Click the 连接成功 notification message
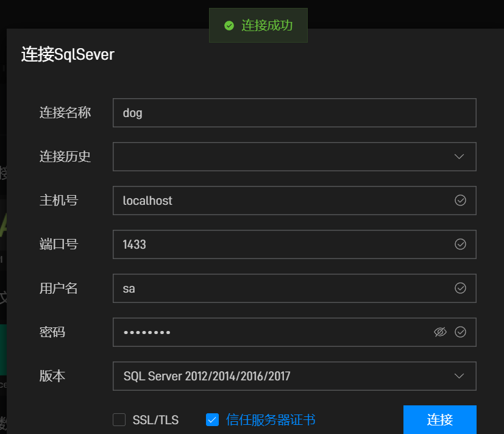Screen dimensions: 504x434 267,26
